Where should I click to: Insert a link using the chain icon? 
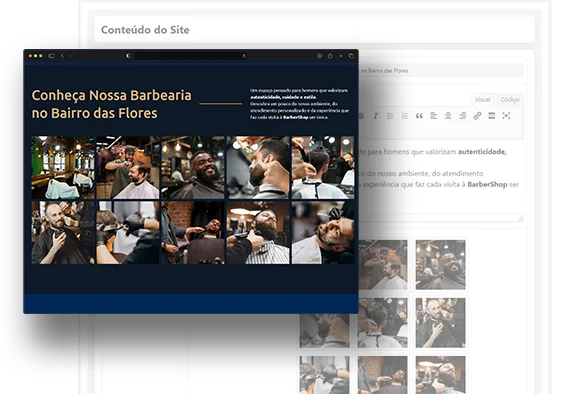(477, 116)
